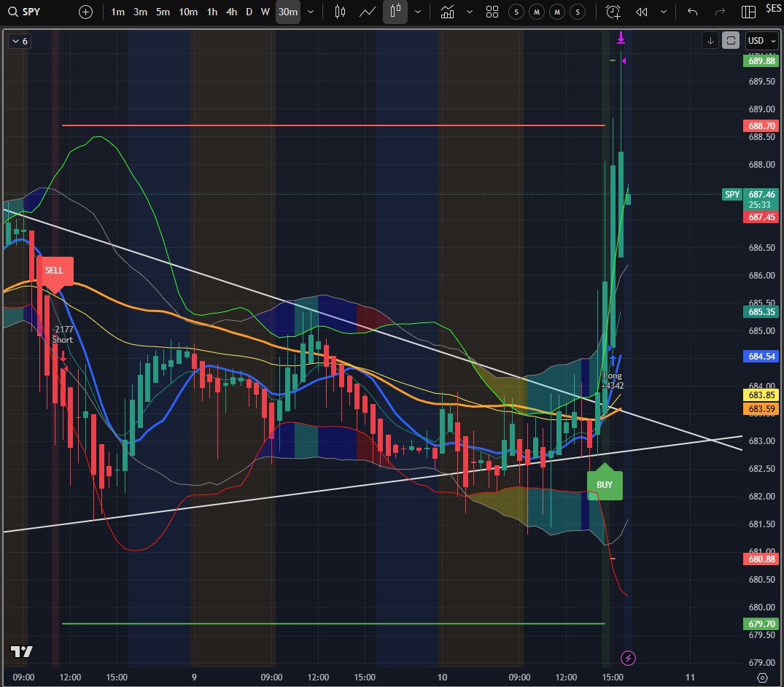Open symbol search with the magnifier icon
Screen dimensions: 784x687
pyautogui.click(x=13, y=12)
